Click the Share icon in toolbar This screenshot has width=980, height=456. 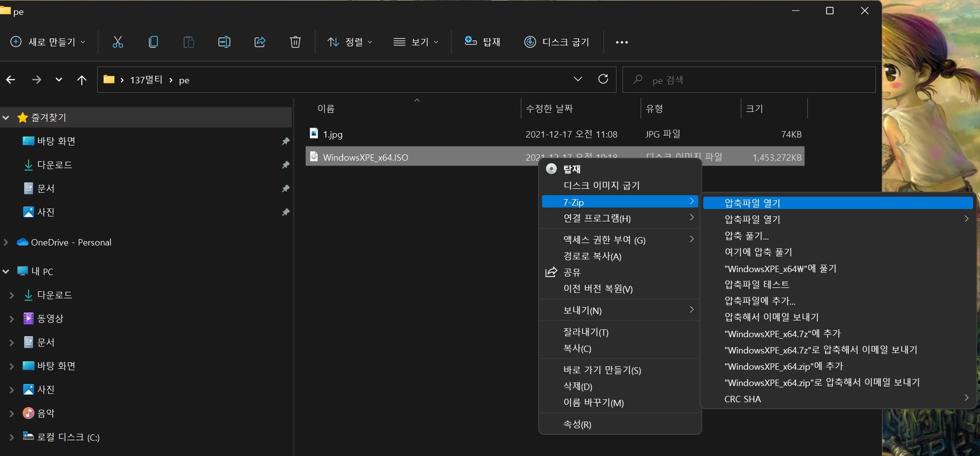(260, 42)
